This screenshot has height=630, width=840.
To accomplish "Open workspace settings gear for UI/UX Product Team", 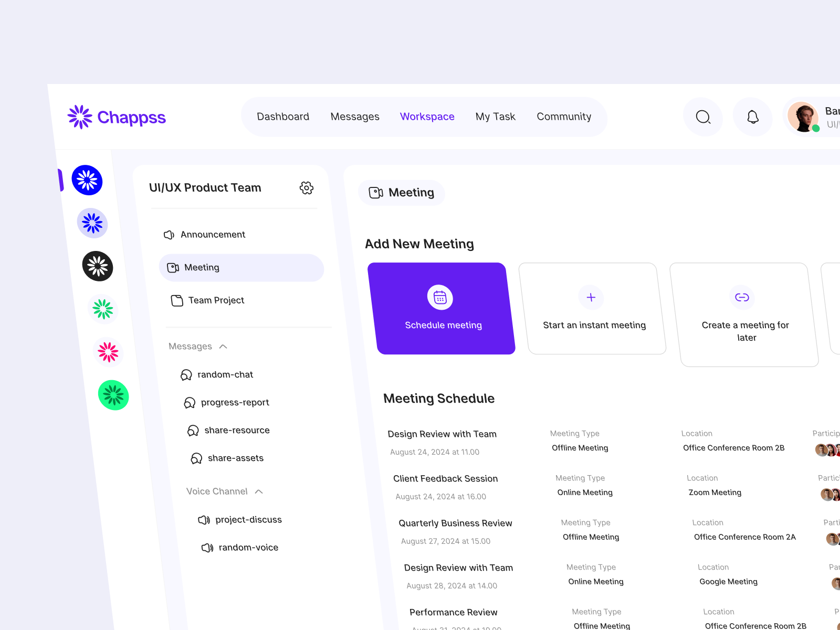I will [307, 187].
